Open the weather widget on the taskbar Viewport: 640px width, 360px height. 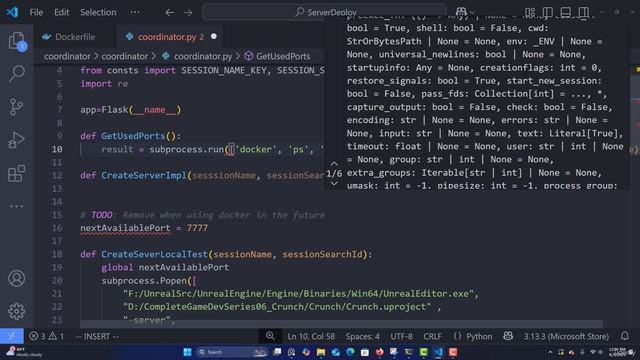tap(24, 352)
